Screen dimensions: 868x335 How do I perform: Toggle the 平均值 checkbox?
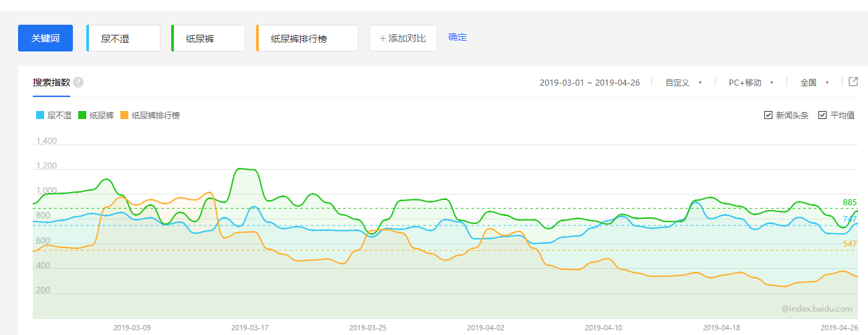[823, 115]
